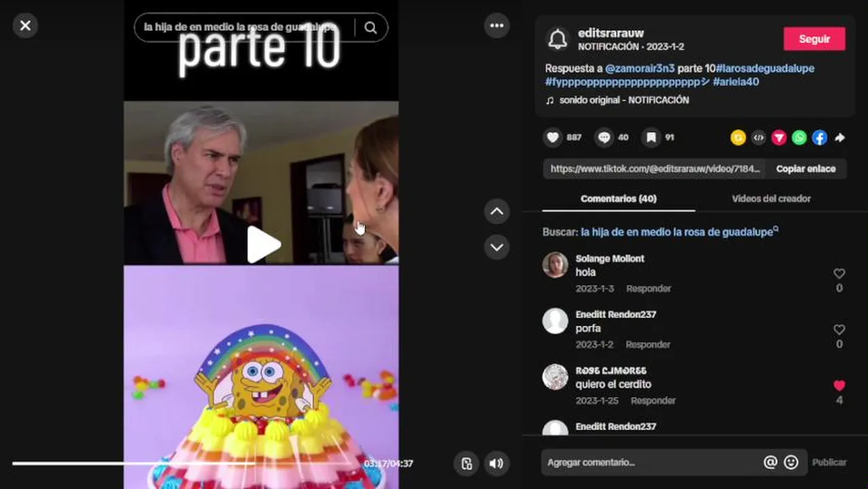Switch to Comentarios (40) tab
Viewport: 868px width, 489px height.
(x=618, y=199)
